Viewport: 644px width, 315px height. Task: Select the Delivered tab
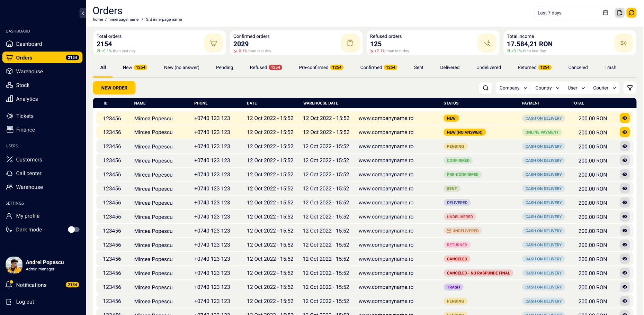tap(450, 67)
